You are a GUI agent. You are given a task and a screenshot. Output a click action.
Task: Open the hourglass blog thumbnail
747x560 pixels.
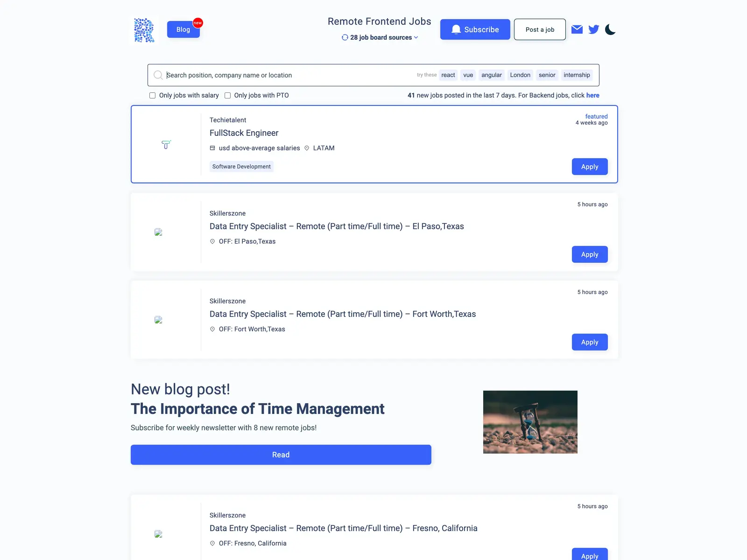(x=530, y=422)
